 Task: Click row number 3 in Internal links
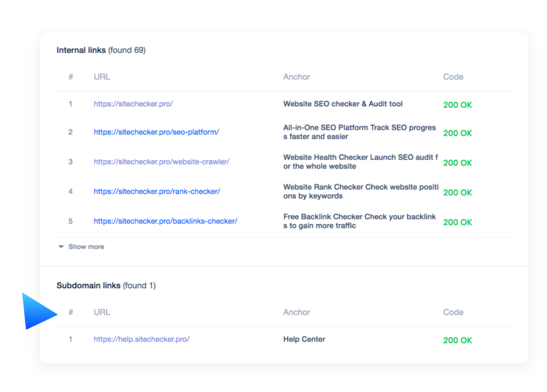[x=71, y=162]
